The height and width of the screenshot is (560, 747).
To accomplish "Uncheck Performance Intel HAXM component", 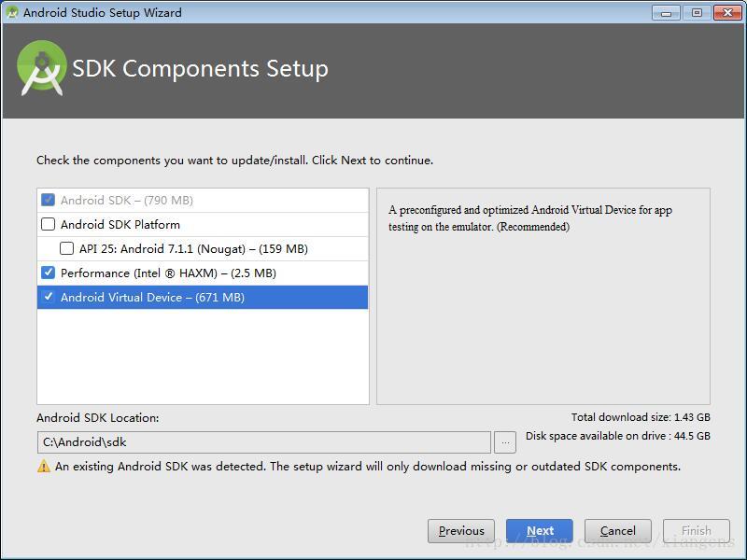I will 49,273.
